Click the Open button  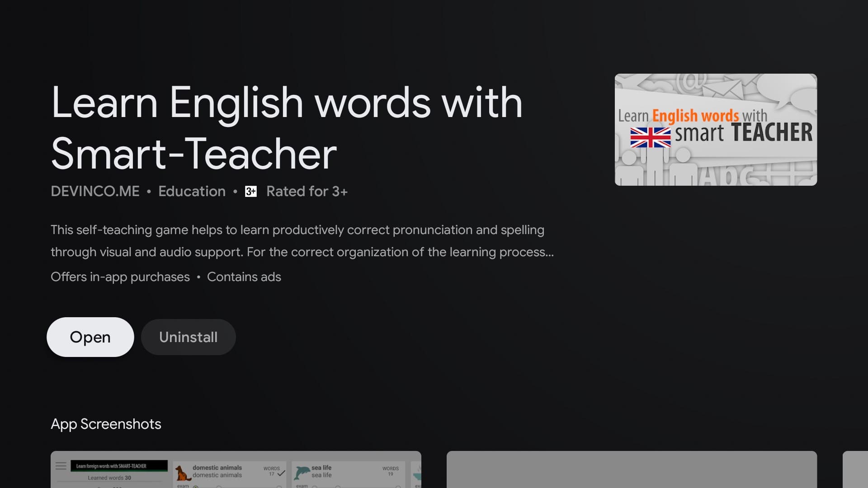pyautogui.click(x=90, y=337)
